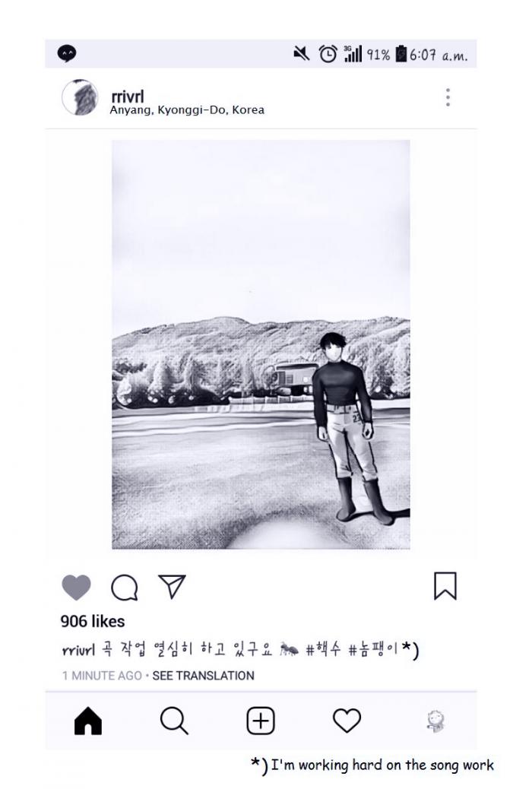This screenshot has width=532, height=789.
Task: Click SEE TRANSLATION under the caption
Action: tap(204, 676)
